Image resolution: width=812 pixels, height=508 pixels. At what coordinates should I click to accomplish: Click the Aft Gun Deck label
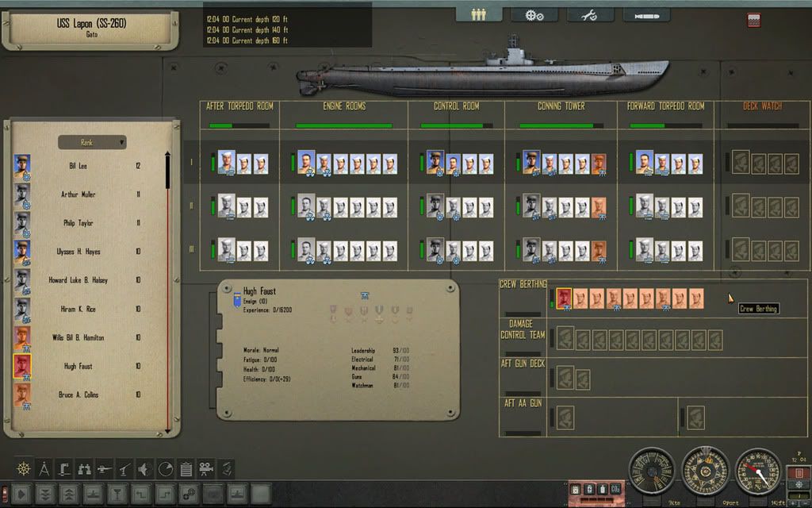(x=523, y=364)
